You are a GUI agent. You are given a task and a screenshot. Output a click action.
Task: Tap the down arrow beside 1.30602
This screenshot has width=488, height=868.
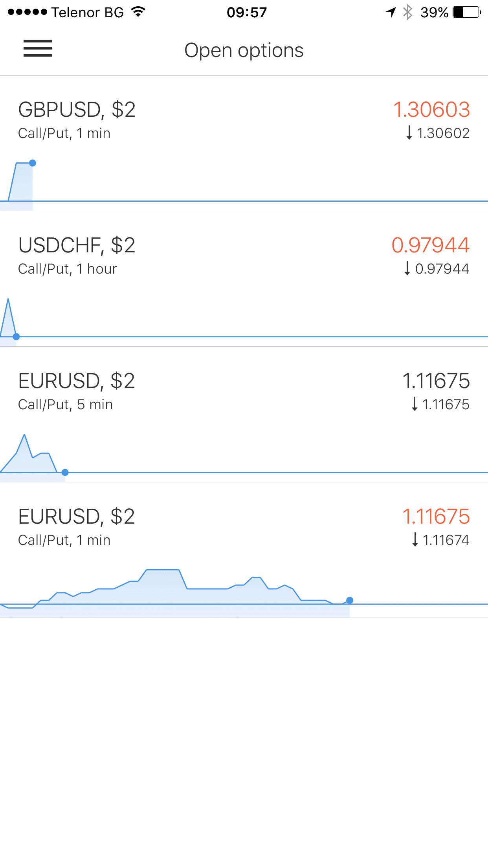(409, 133)
